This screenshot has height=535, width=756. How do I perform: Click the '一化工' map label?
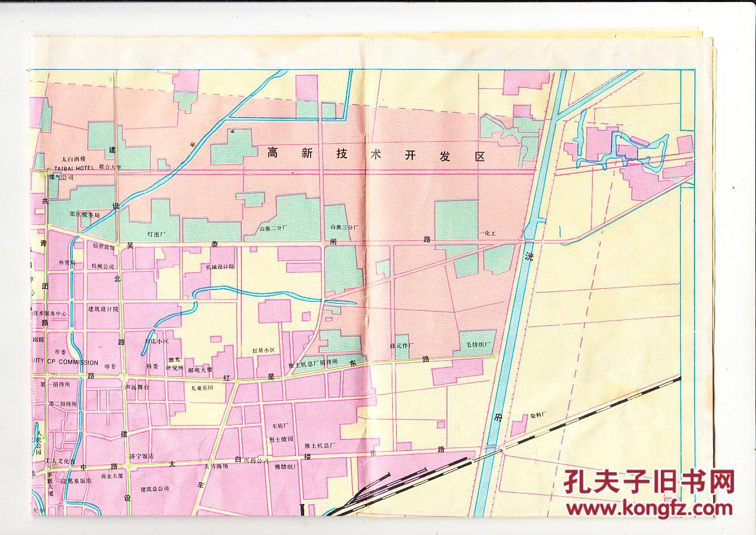pyautogui.click(x=487, y=233)
